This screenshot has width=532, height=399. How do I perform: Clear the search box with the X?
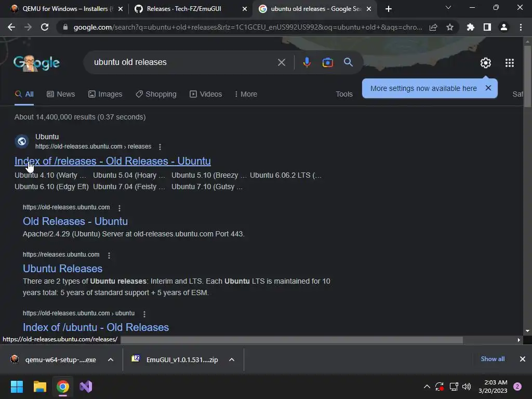click(x=281, y=62)
